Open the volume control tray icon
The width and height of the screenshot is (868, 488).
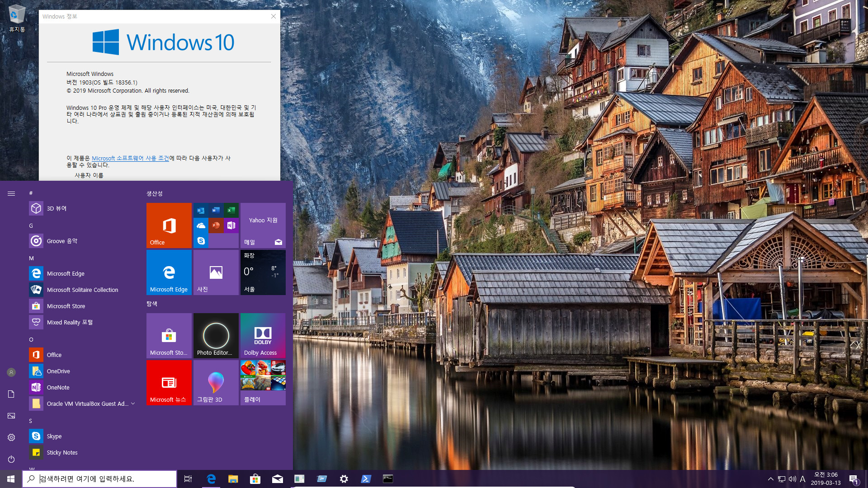(x=793, y=479)
